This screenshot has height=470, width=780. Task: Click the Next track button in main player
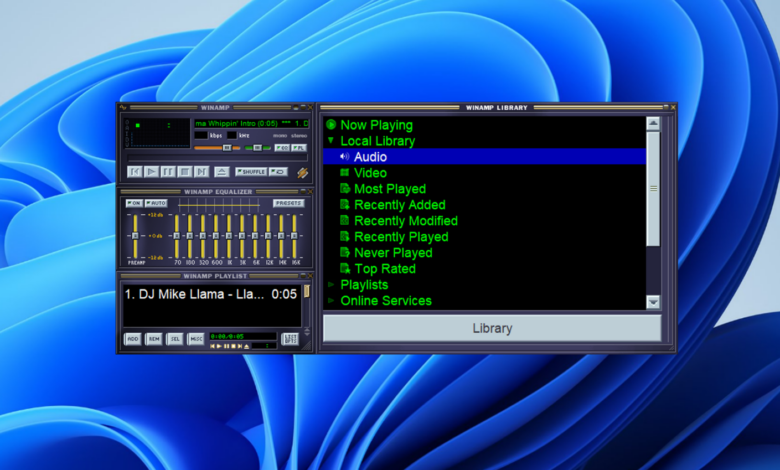pos(201,172)
